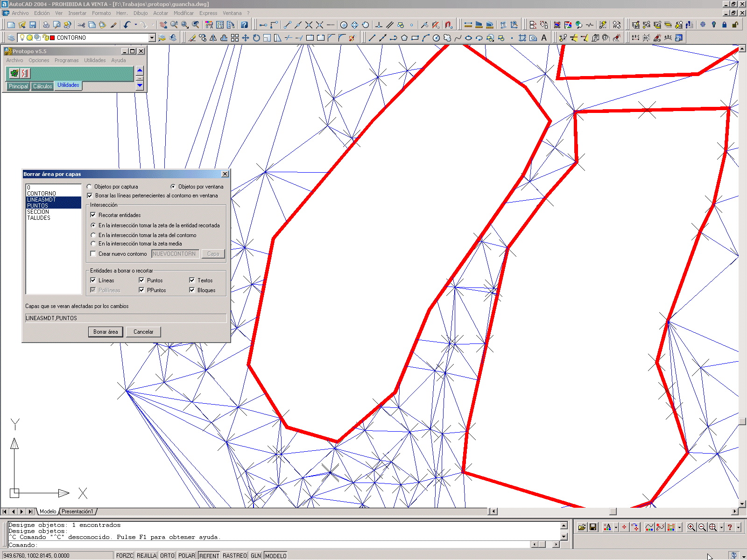The image size is (747, 560).
Task: Click the open folder icon in bottom toolbar
Action: point(582,527)
